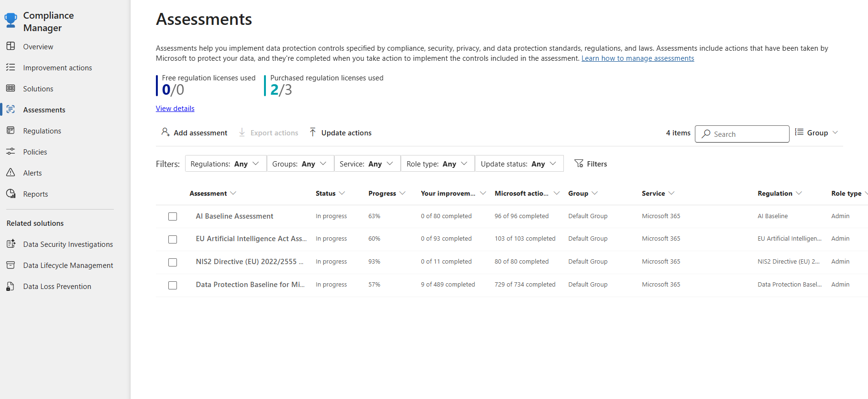The width and height of the screenshot is (868, 399).
Task: Open the Group column header menu
Action: click(582, 193)
